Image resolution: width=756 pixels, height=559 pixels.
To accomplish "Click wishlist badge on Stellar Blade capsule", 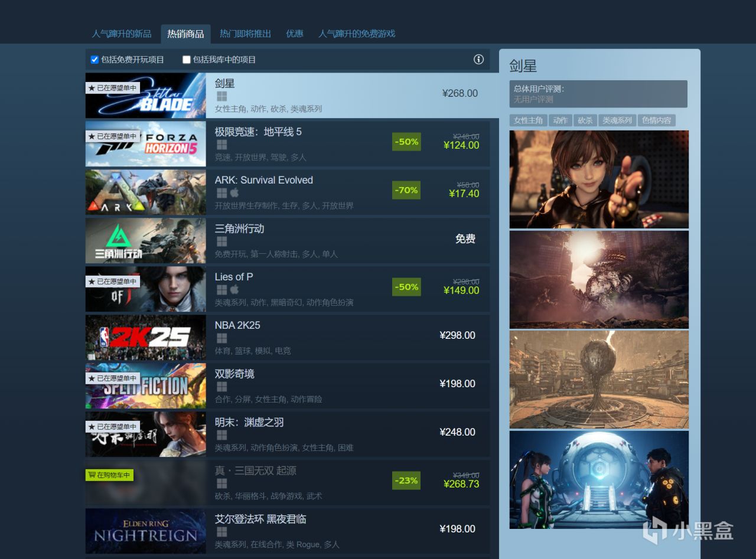I will pos(113,88).
